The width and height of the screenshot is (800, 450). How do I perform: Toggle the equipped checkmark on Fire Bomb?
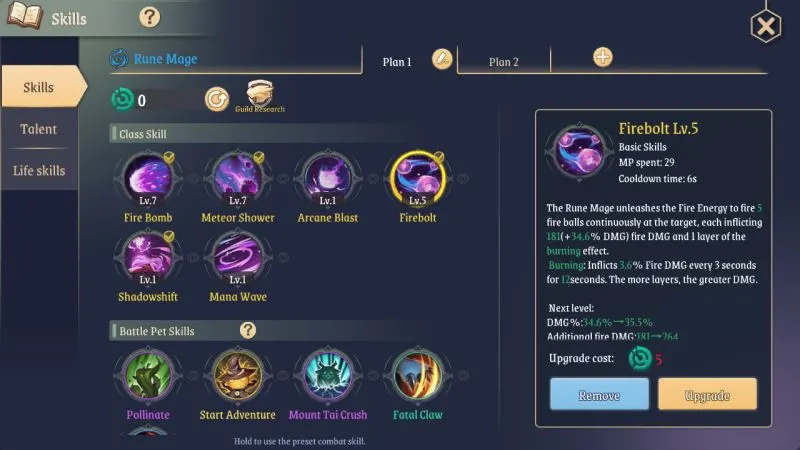pos(169,157)
